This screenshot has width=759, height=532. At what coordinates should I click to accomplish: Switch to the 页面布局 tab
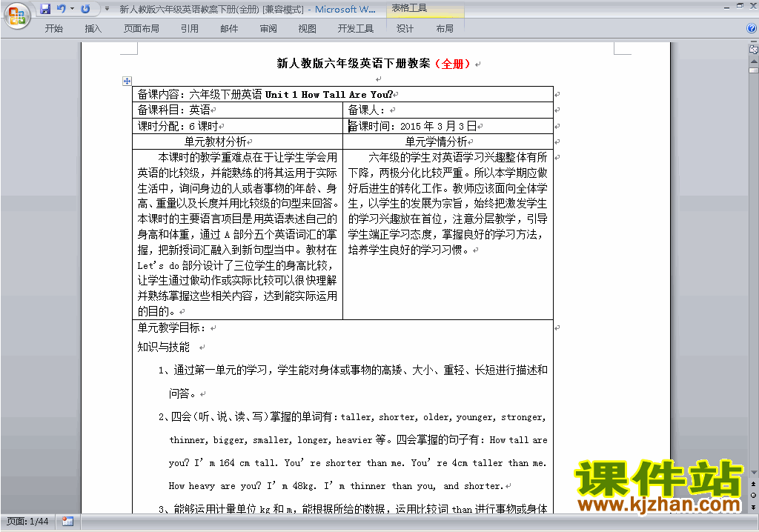[x=142, y=29]
